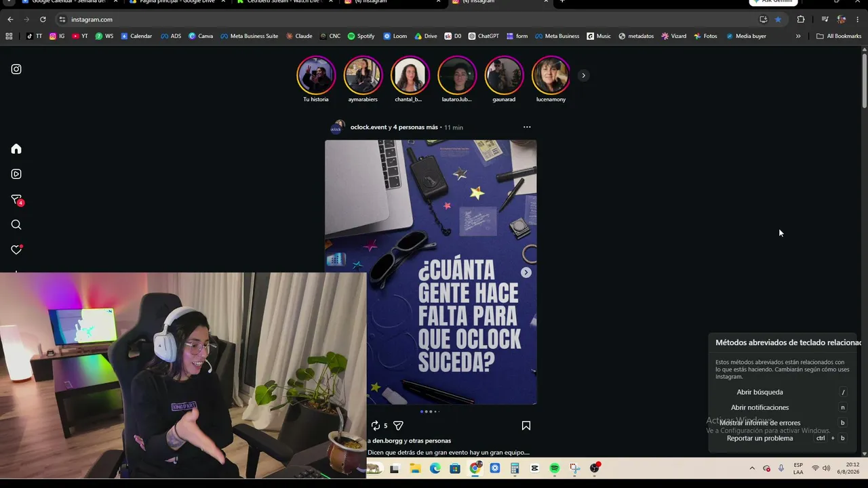The height and width of the screenshot is (488, 868).
Task: Open den.borgg profile from likes line
Action: (x=388, y=441)
